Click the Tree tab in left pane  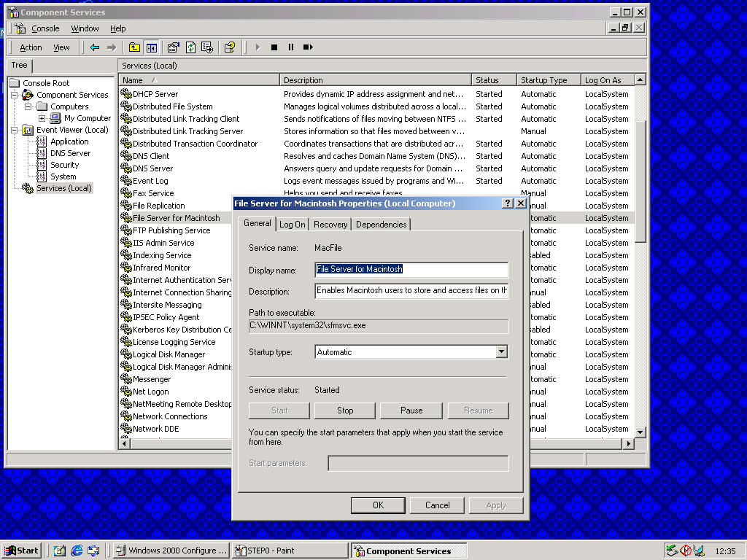click(x=20, y=65)
